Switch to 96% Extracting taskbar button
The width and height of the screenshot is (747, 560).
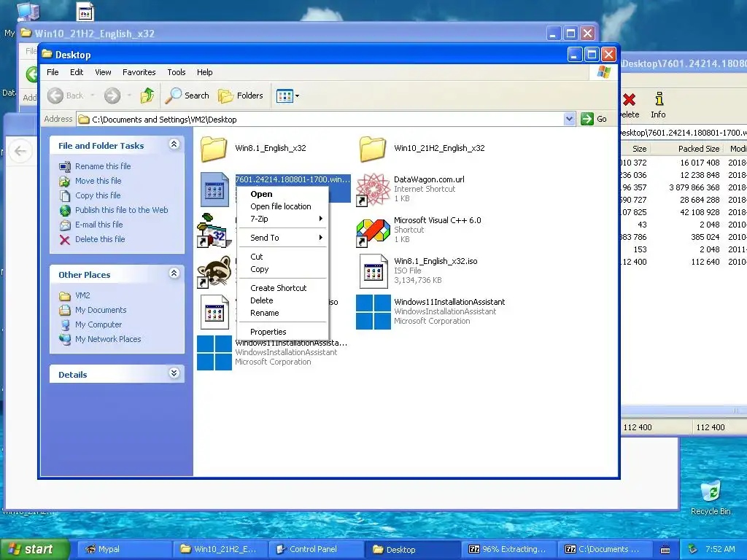click(x=508, y=549)
